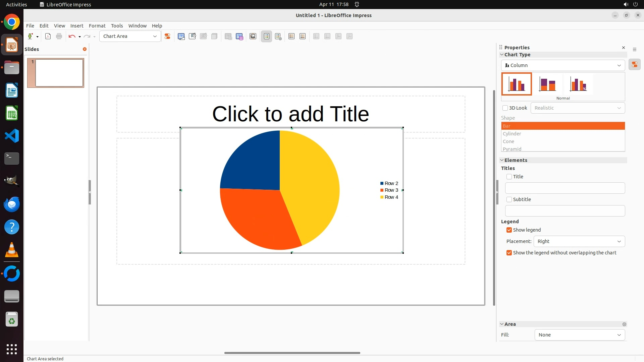Choose the Stacked column chart variant
This screenshot has height=362, width=644.
click(x=547, y=84)
